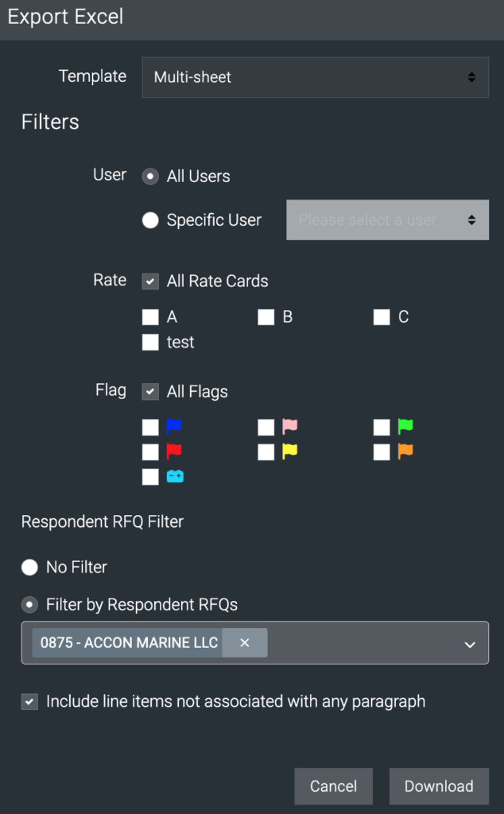Click the red flag icon
This screenshot has height=814, width=504.
click(174, 452)
